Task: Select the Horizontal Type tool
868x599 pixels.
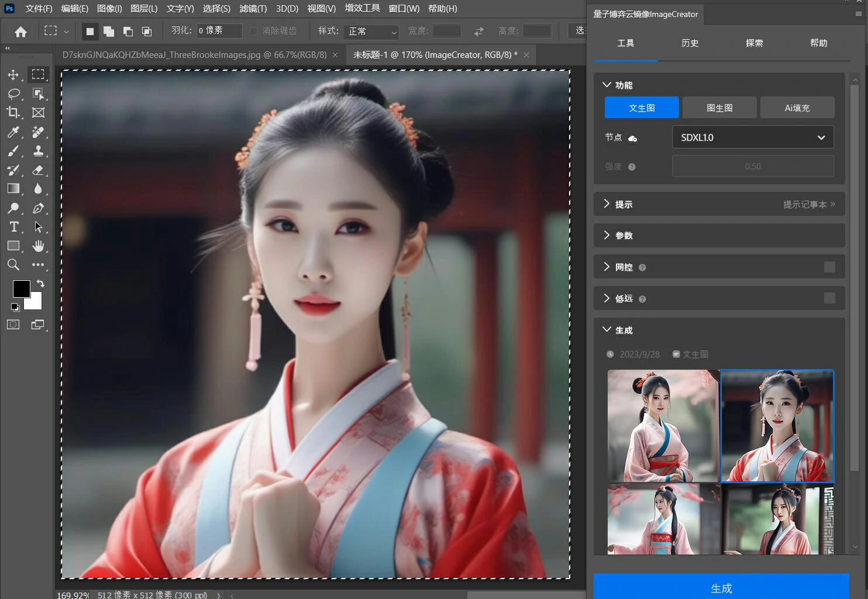Action: [x=13, y=227]
